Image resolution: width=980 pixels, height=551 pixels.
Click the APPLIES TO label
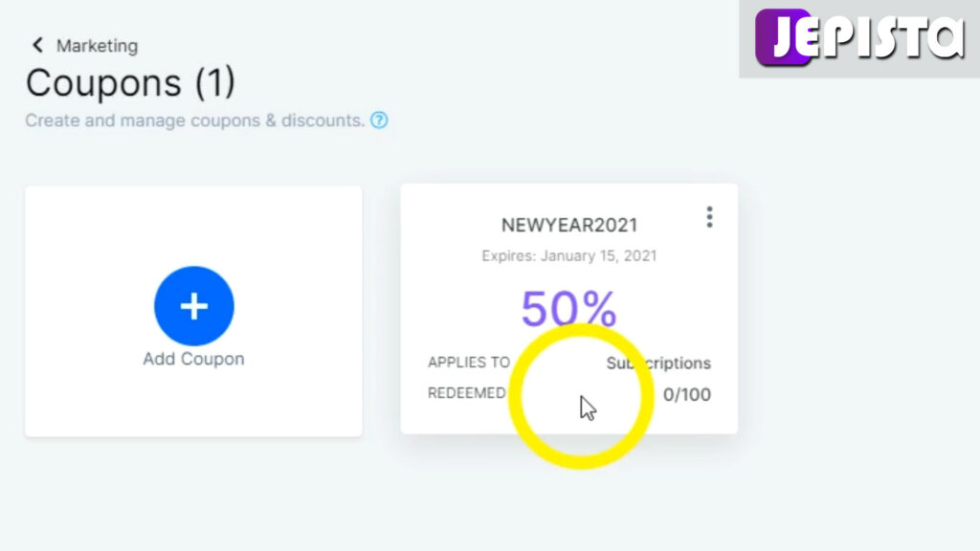click(x=469, y=363)
